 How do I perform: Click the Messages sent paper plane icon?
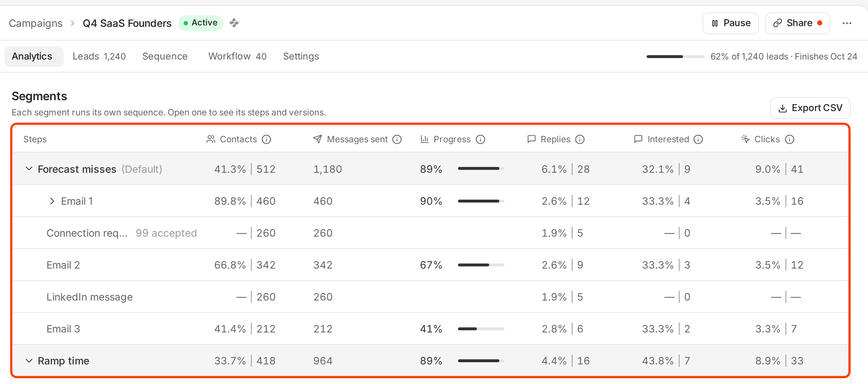click(318, 139)
